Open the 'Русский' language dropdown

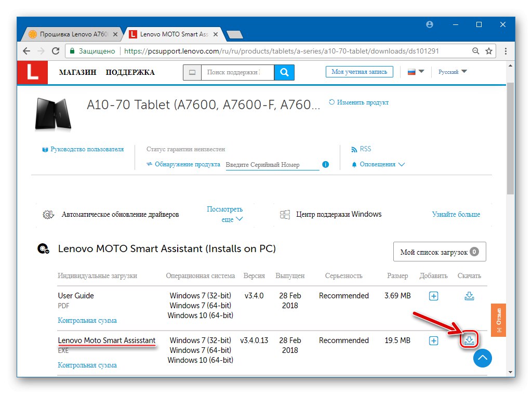[x=451, y=72]
